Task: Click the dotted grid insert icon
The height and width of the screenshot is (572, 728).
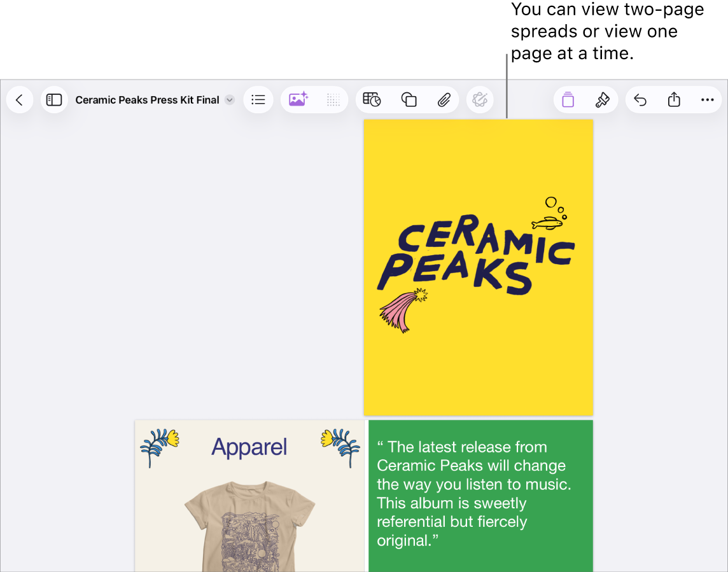Action: tap(333, 99)
